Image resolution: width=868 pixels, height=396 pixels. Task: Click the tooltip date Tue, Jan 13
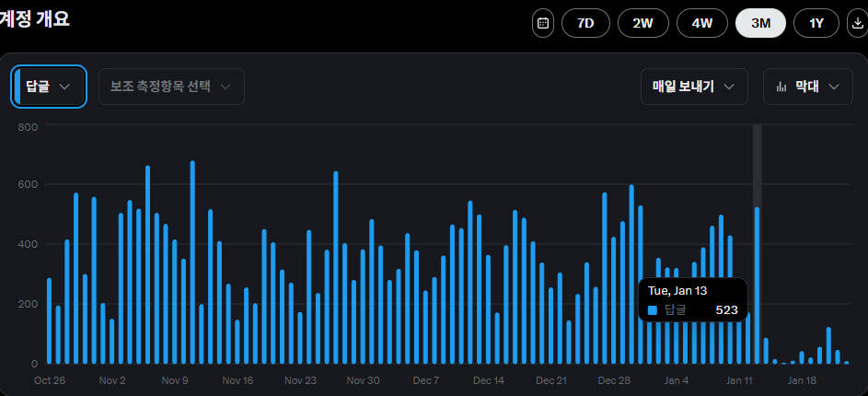click(x=677, y=291)
